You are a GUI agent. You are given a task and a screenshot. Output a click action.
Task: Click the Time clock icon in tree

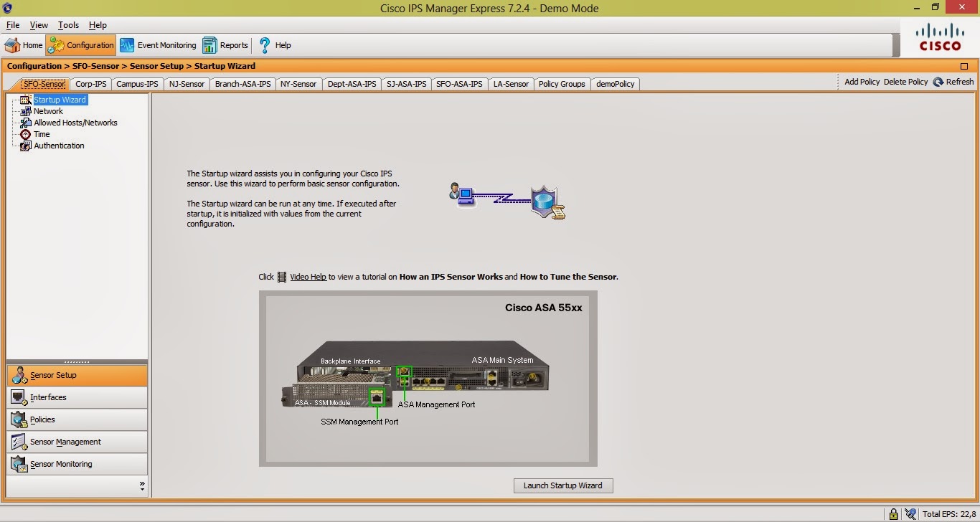26,134
